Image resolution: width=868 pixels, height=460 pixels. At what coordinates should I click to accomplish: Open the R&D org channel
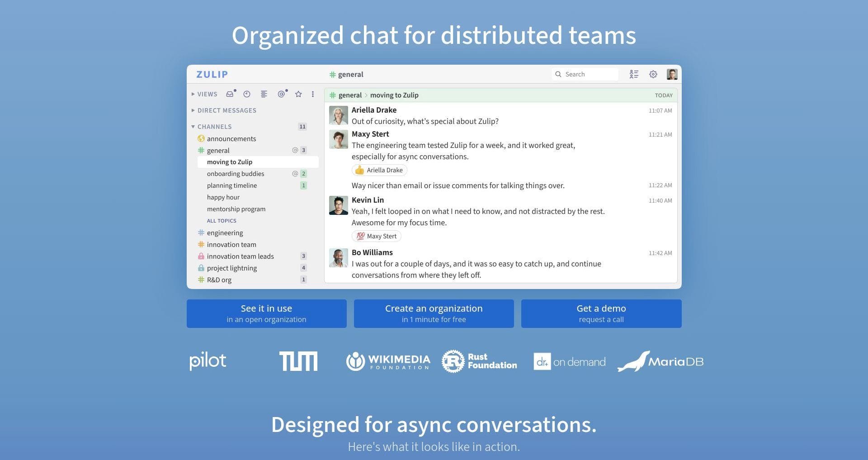click(x=219, y=280)
